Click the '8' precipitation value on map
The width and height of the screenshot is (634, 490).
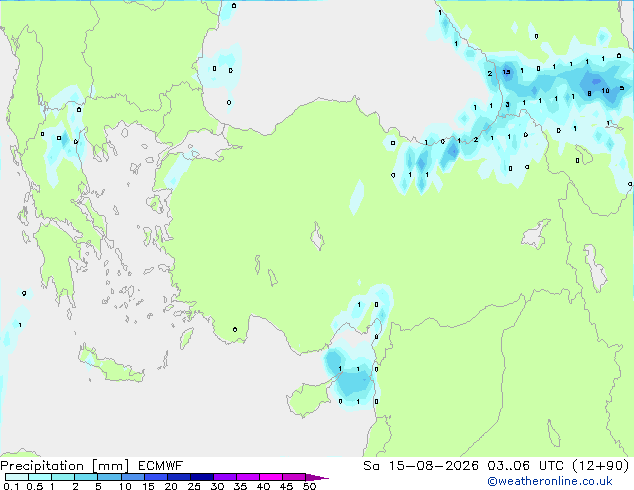(x=590, y=94)
